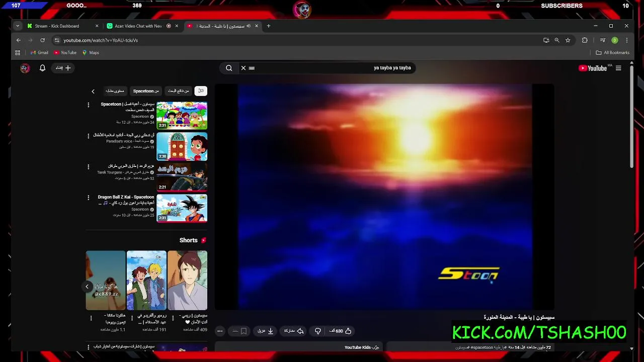Select the active YouTube video tab
The image size is (644, 362).
tap(222, 26)
